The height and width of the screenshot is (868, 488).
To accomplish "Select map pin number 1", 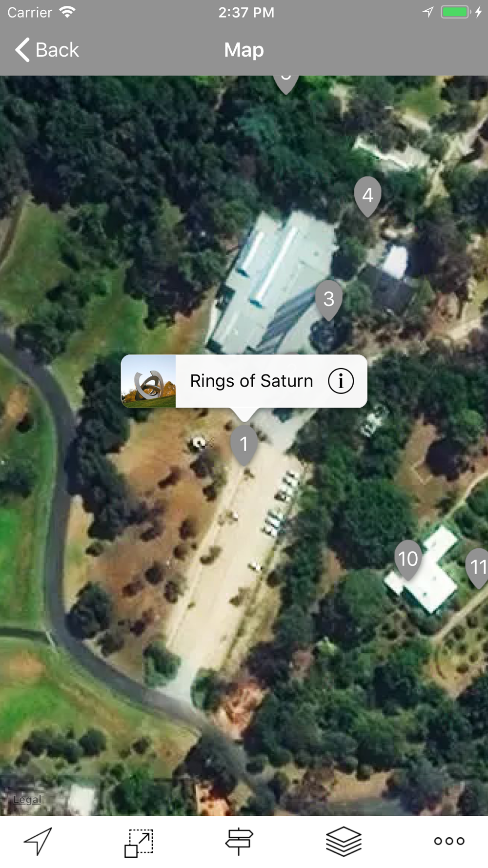I will click(x=244, y=444).
